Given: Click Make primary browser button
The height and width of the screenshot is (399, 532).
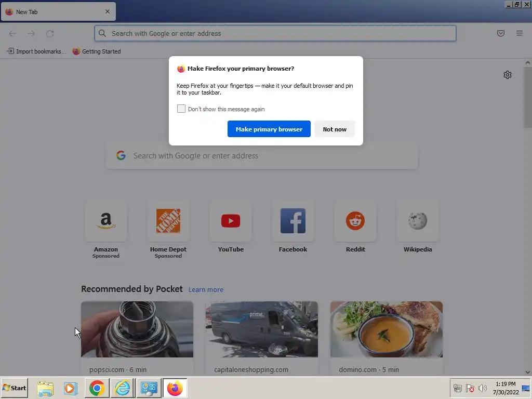Looking at the screenshot, I should pos(269,129).
